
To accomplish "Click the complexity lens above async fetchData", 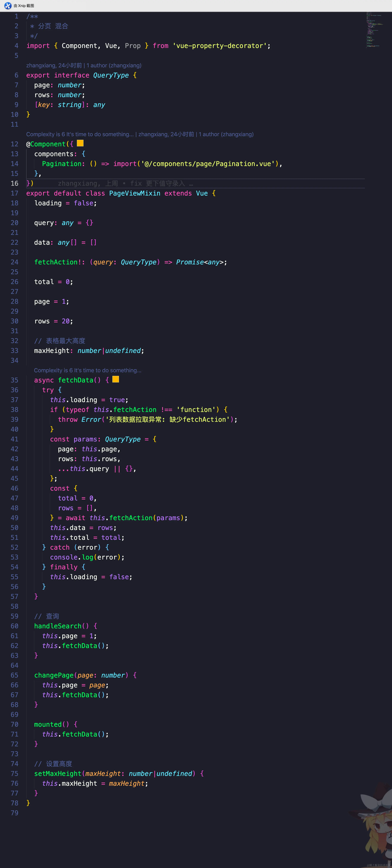I will pyautogui.click(x=88, y=370).
